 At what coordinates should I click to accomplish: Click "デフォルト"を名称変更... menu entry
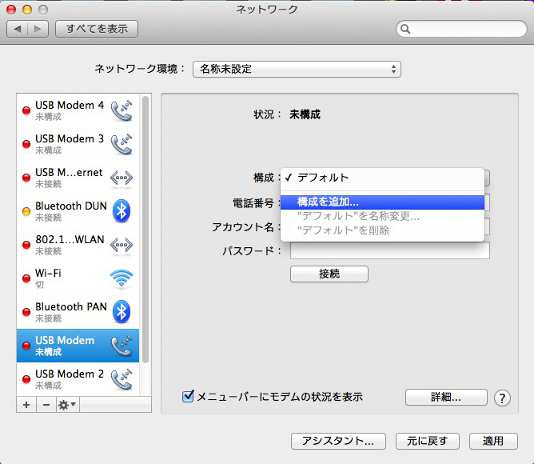click(382, 216)
